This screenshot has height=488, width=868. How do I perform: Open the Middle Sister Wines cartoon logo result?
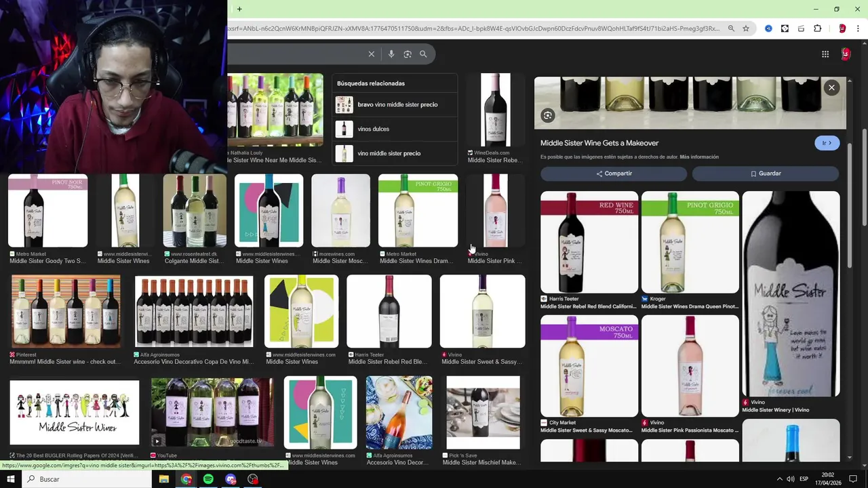tap(75, 413)
